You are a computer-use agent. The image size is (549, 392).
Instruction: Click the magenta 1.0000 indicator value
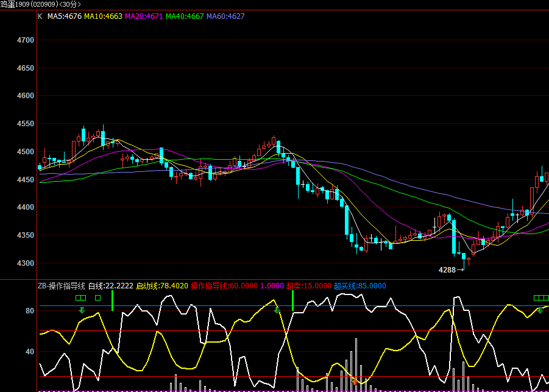(x=272, y=286)
